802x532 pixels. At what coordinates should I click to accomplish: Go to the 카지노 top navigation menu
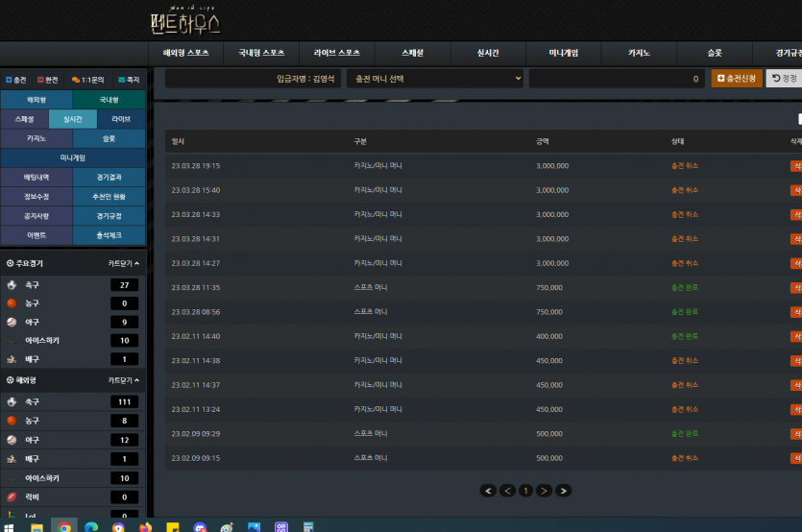(639, 53)
